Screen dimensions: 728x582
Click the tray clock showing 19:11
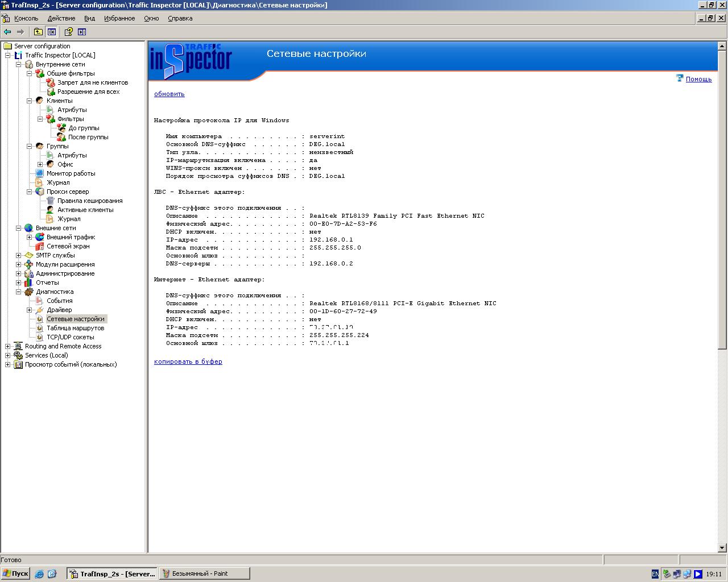[714, 574]
